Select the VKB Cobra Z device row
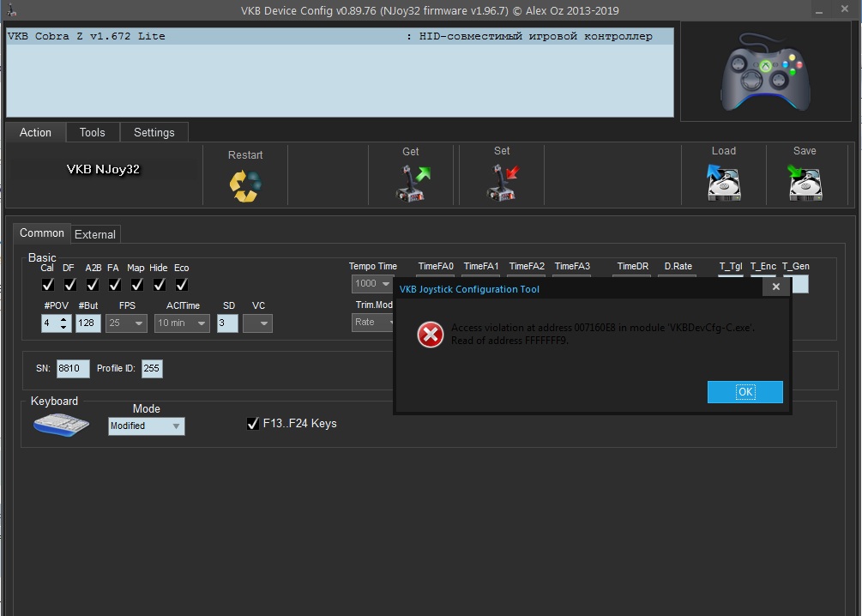The width and height of the screenshot is (862, 616). (x=340, y=36)
